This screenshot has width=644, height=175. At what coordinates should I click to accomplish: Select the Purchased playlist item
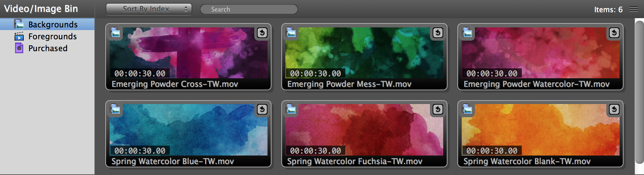(47, 48)
